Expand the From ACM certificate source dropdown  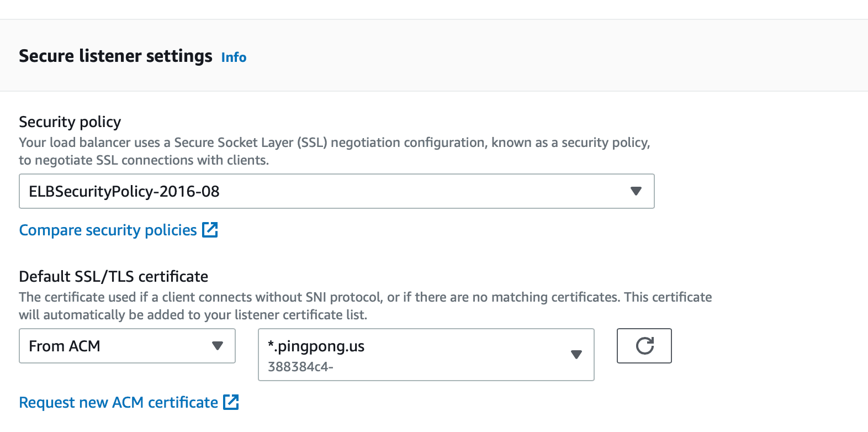tap(127, 346)
